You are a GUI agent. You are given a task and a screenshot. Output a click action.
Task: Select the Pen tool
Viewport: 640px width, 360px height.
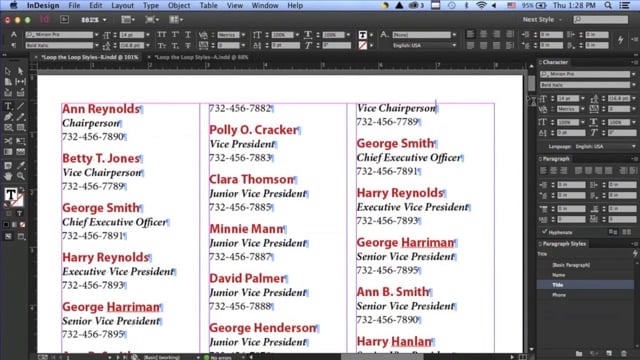pos(8,117)
